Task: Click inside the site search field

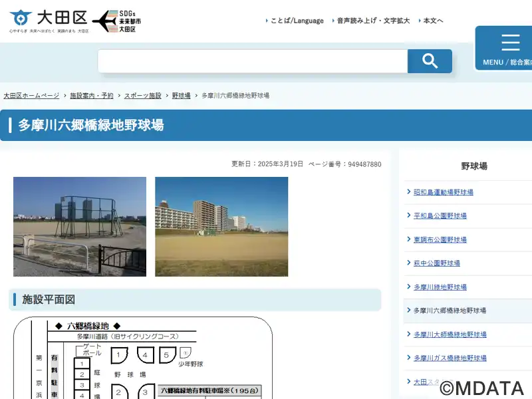Action: 253,61
